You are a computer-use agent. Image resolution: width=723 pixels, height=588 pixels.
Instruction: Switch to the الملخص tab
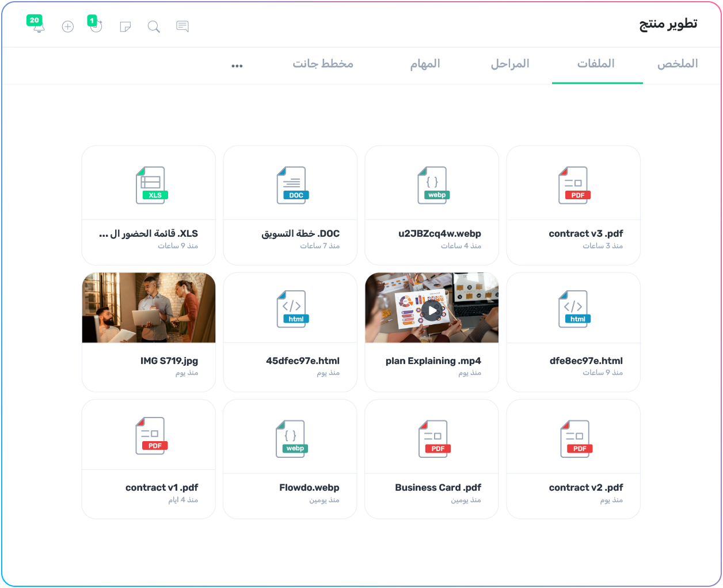click(x=678, y=64)
